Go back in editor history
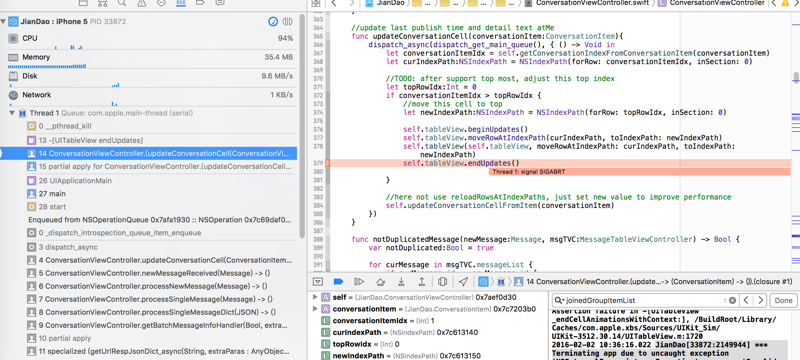 pos(334,3)
